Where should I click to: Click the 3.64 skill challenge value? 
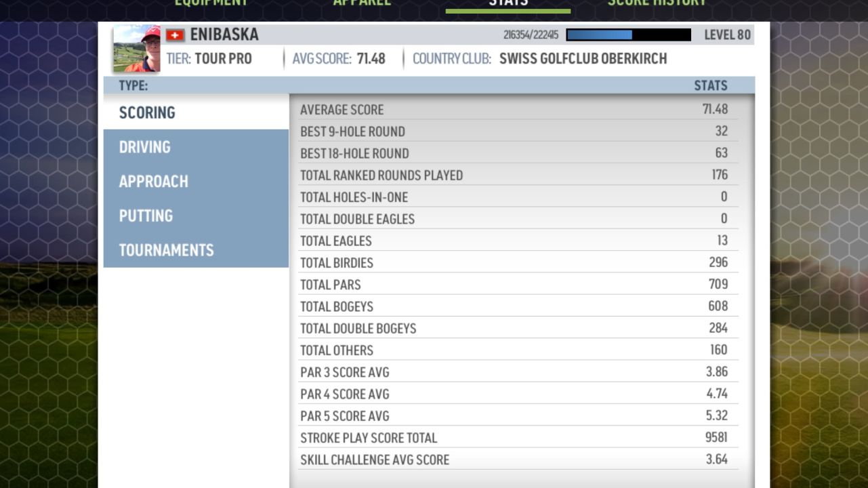pyautogui.click(x=717, y=460)
